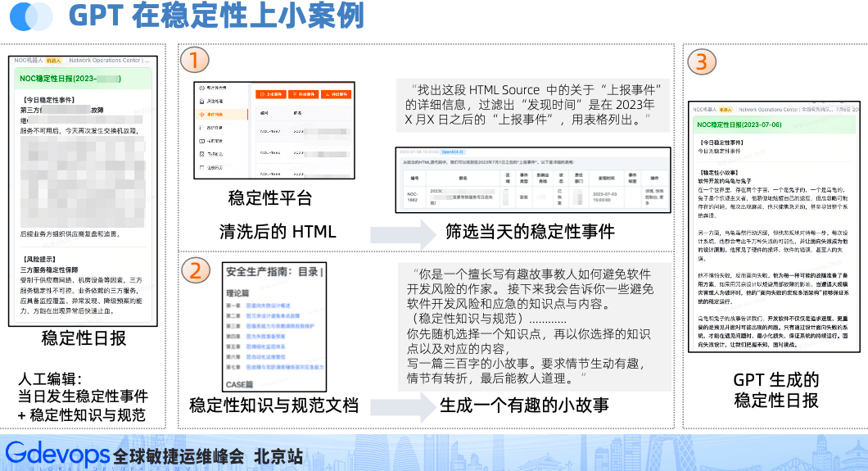Image resolution: width=868 pixels, height=471 pixels.
Task: Open chapter 第五章 link in the guide directory
Action: click(265, 346)
